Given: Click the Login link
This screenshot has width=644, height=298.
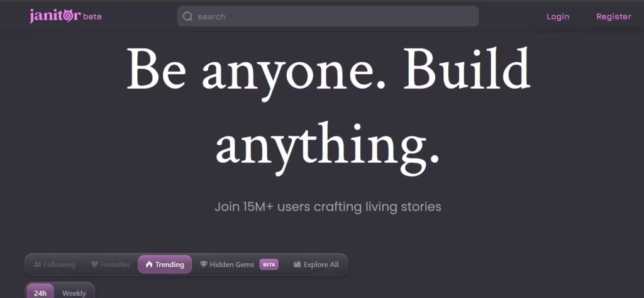Looking at the screenshot, I should point(557,16).
